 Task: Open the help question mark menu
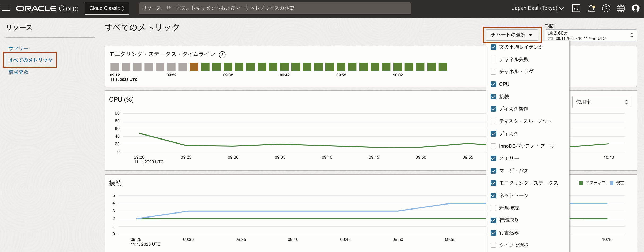[x=606, y=8]
